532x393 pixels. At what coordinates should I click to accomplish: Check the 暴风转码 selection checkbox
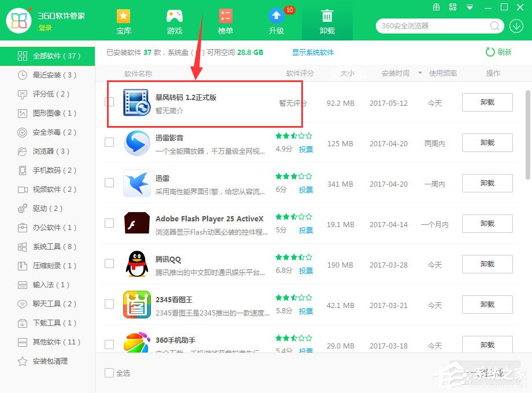[109, 102]
